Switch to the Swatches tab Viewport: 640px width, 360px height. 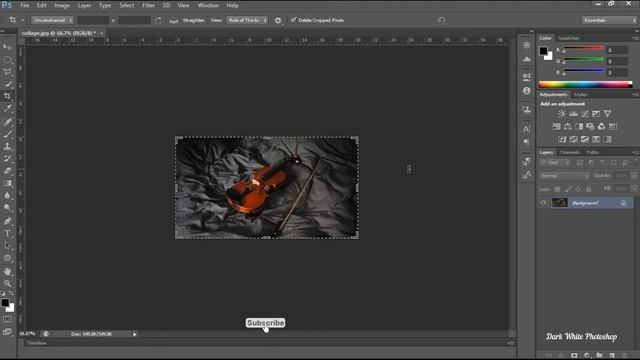pyautogui.click(x=569, y=38)
